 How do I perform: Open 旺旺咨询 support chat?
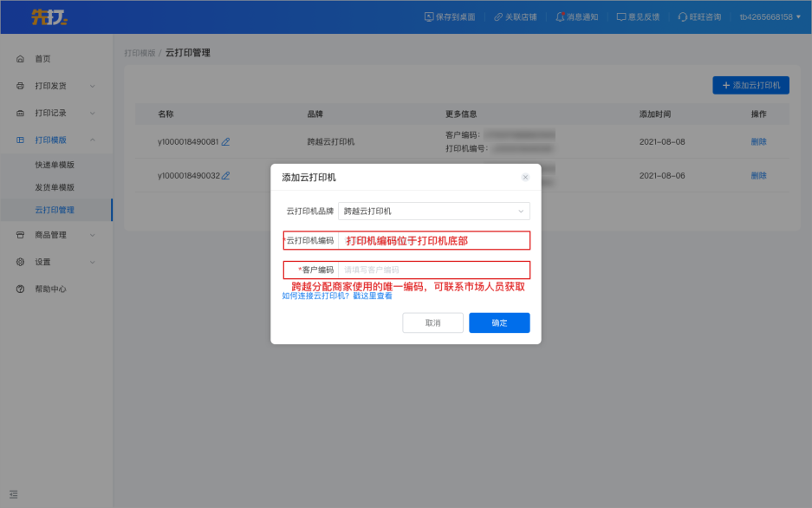(x=699, y=16)
